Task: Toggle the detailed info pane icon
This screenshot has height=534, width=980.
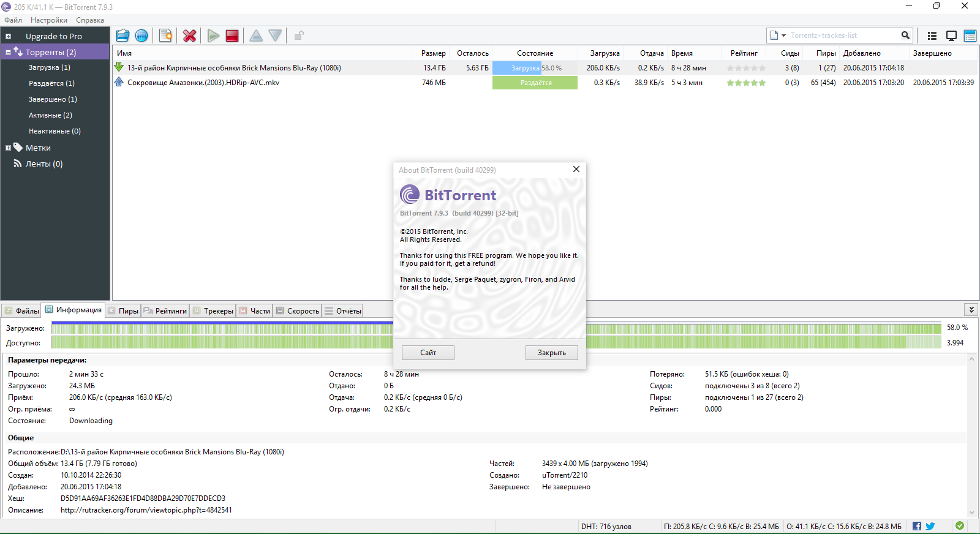Action: pos(970,36)
